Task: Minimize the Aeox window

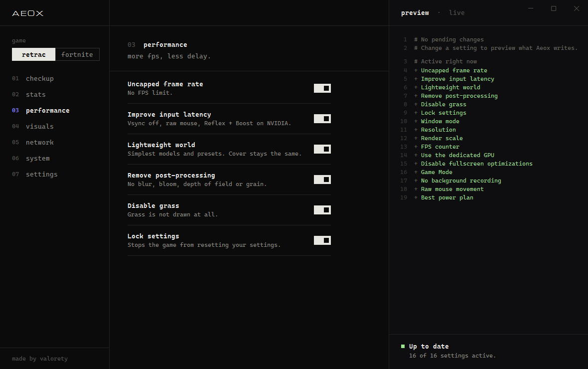Action: pyautogui.click(x=531, y=8)
